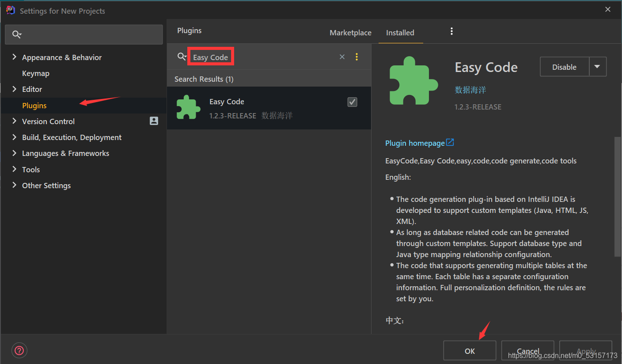Viewport: 622px width, 364px height.
Task: Select Plugins in the settings tree
Action: coord(34,106)
